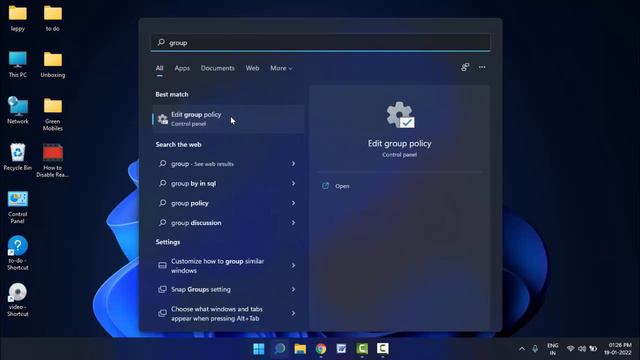Click ENG IN language indicator
The height and width of the screenshot is (360, 640).
(553, 349)
